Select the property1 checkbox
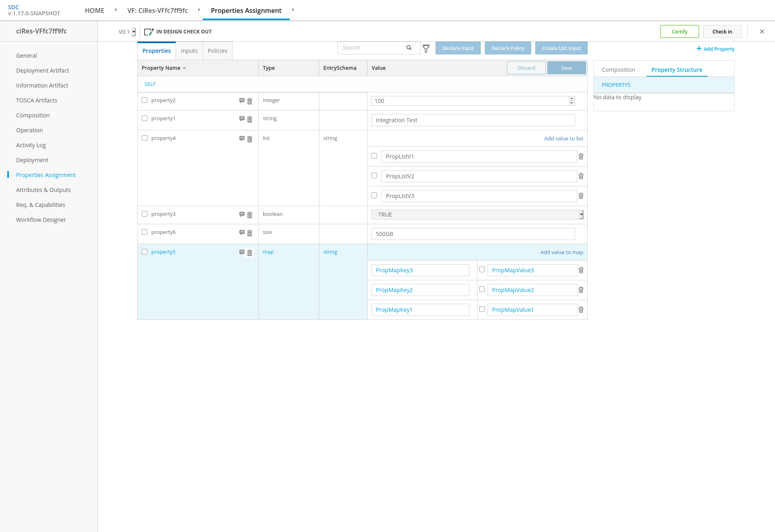Screen dimensions: 775x532 click(145, 118)
